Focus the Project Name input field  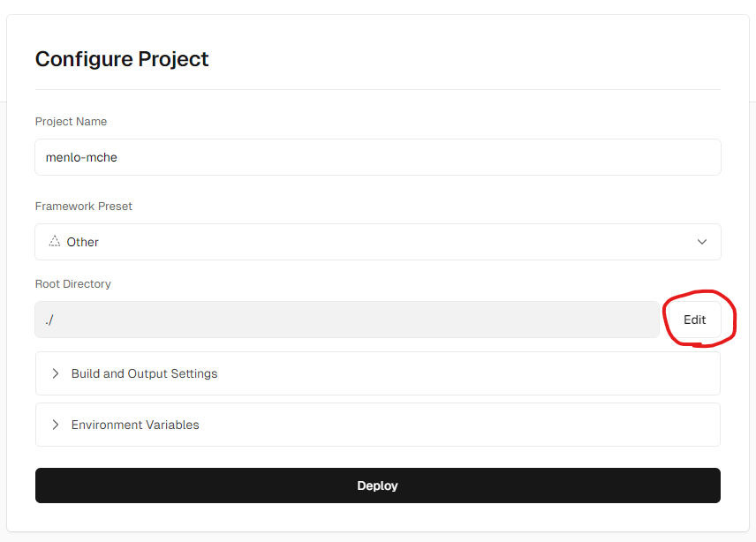(377, 157)
